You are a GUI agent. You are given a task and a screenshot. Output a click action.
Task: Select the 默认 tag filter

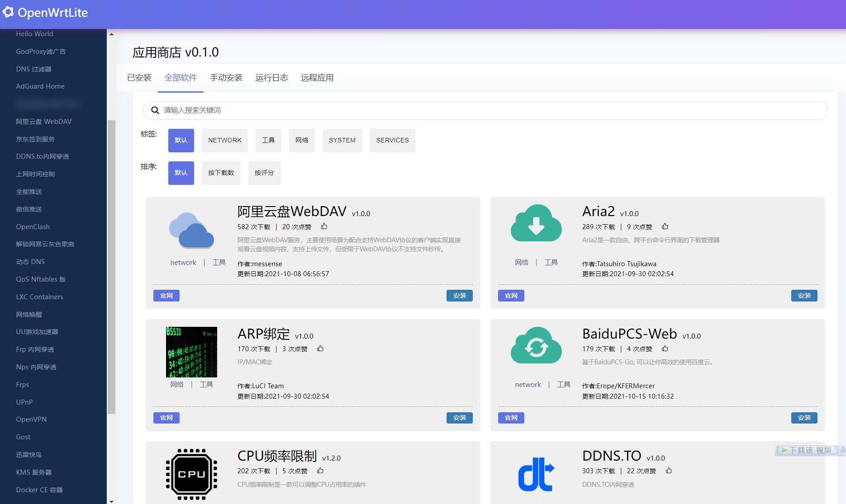click(181, 141)
